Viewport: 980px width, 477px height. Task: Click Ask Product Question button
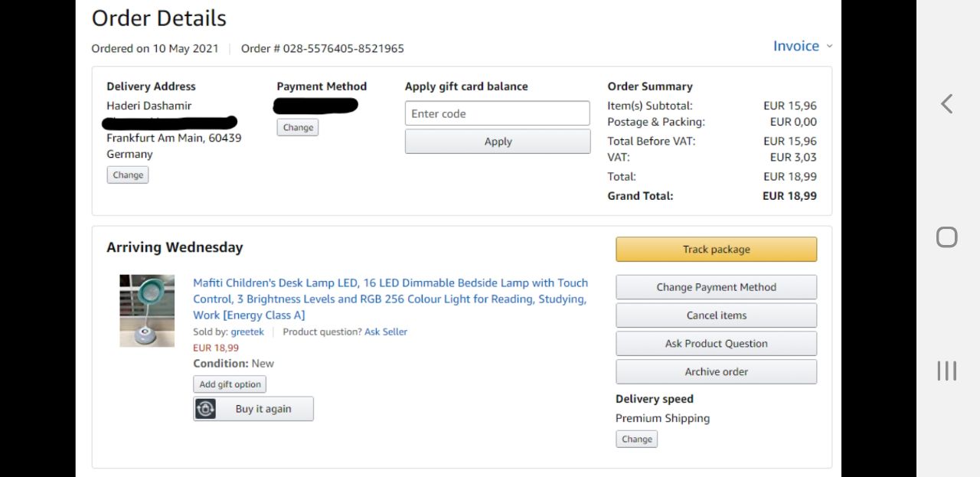(716, 344)
